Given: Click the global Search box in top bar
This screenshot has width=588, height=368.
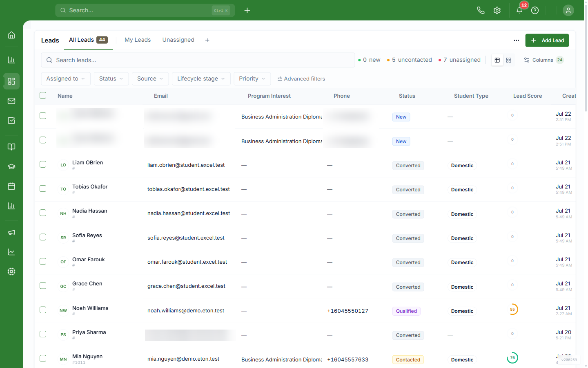Looking at the screenshot, I should pyautogui.click(x=145, y=10).
